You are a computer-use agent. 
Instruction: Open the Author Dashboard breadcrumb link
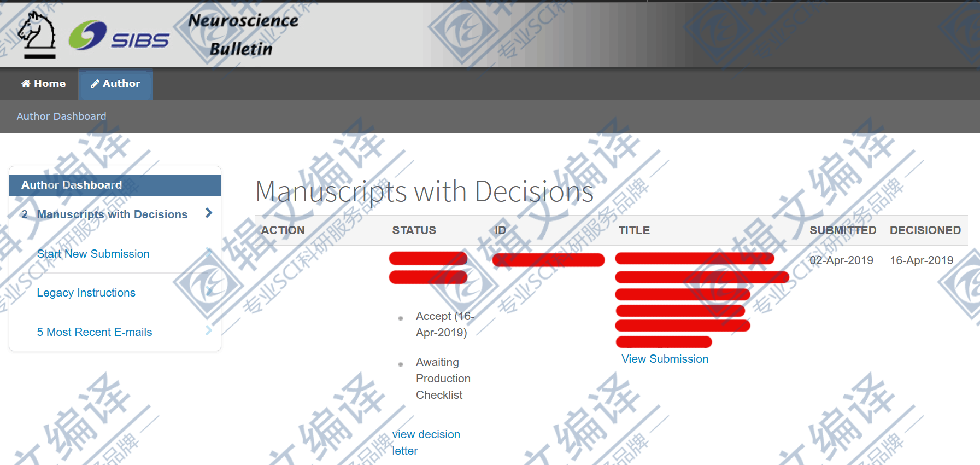pyautogui.click(x=61, y=117)
